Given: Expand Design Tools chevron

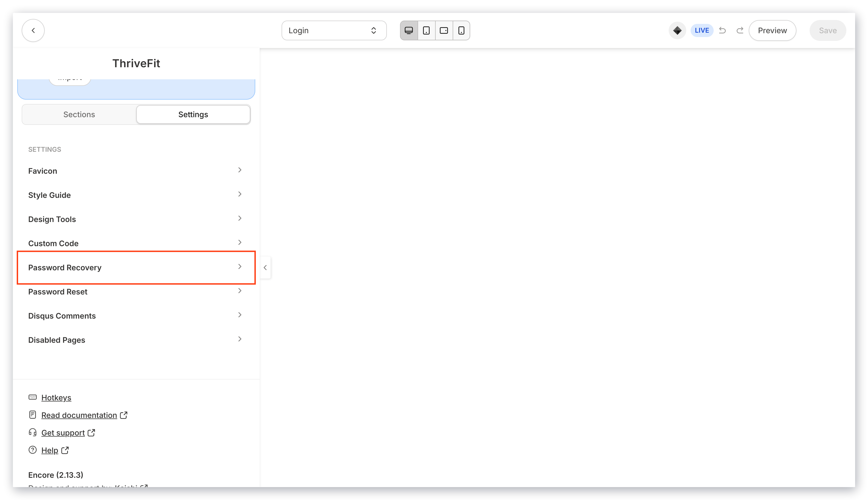Looking at the screenshot, I should [x=240, y=218].
